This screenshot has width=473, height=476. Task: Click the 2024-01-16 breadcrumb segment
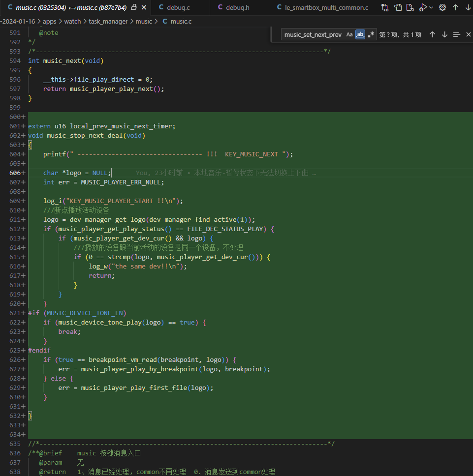coord(18,22)
